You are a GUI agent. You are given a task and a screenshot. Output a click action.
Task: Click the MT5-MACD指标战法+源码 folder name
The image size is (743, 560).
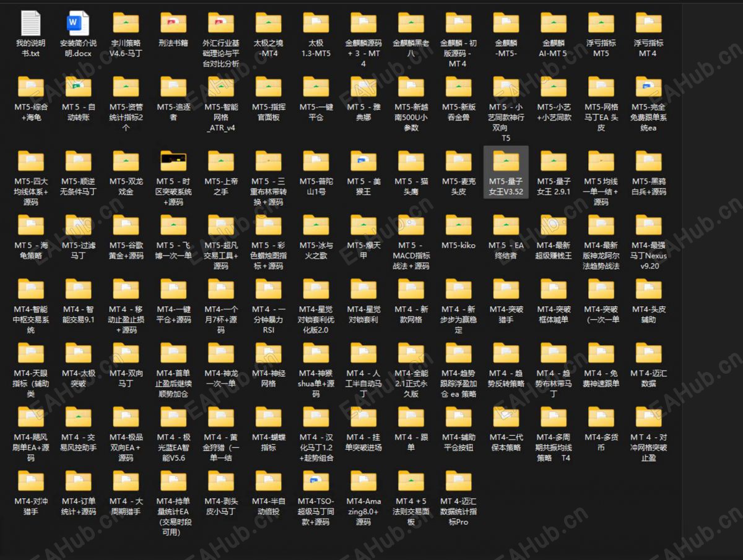[411, 255]
